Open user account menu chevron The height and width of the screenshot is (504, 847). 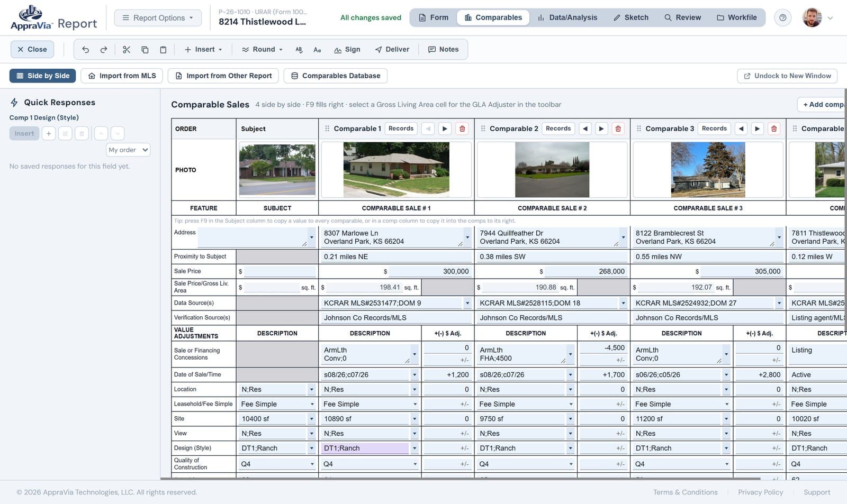click(x=830, y=17)
